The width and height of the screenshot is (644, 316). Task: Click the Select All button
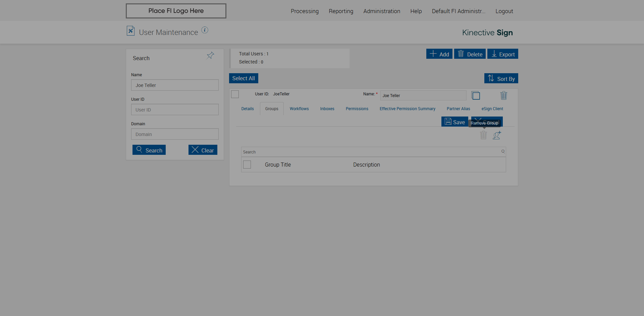(x=244, y=78)
